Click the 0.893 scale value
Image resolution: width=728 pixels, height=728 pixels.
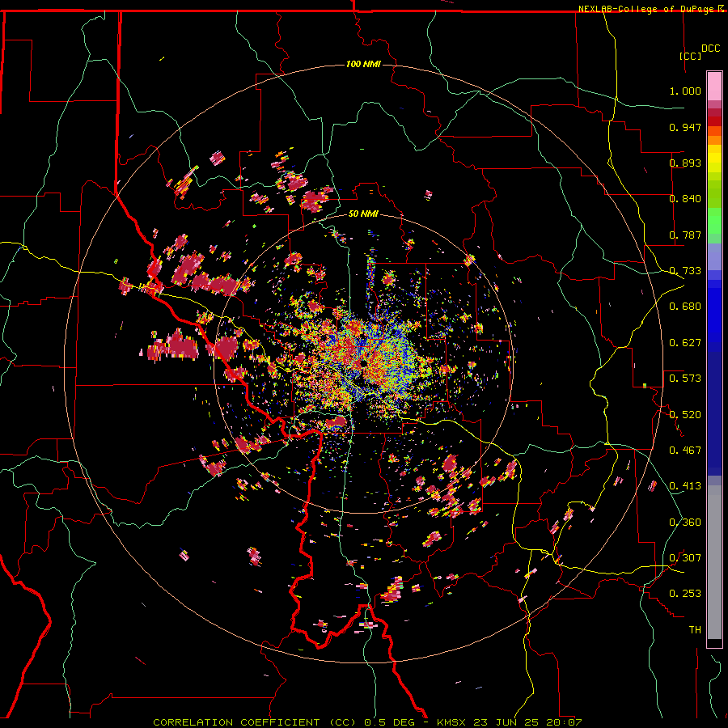pyautogui.click(x=685, y=163)
